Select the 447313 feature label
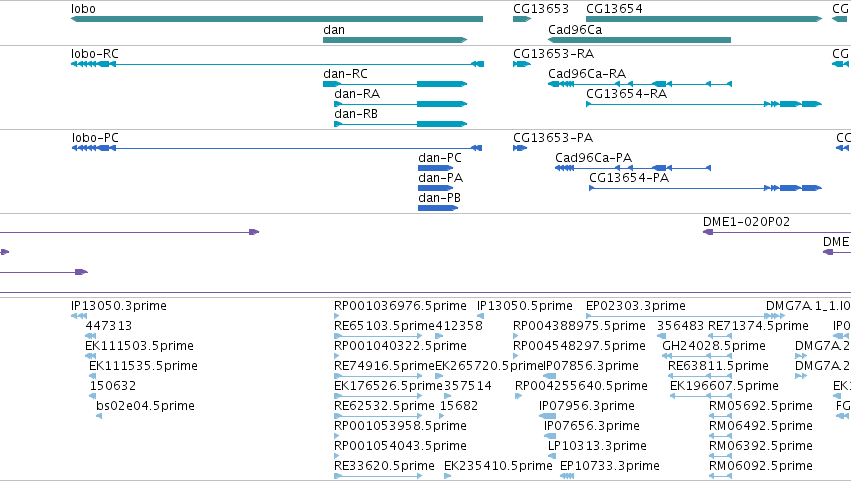The height and width of the screenshot is (481, 851). 109,326
